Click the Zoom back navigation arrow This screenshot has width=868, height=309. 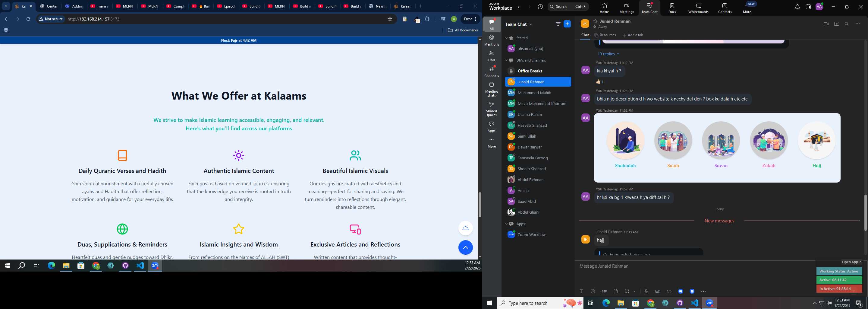point(519,7)
